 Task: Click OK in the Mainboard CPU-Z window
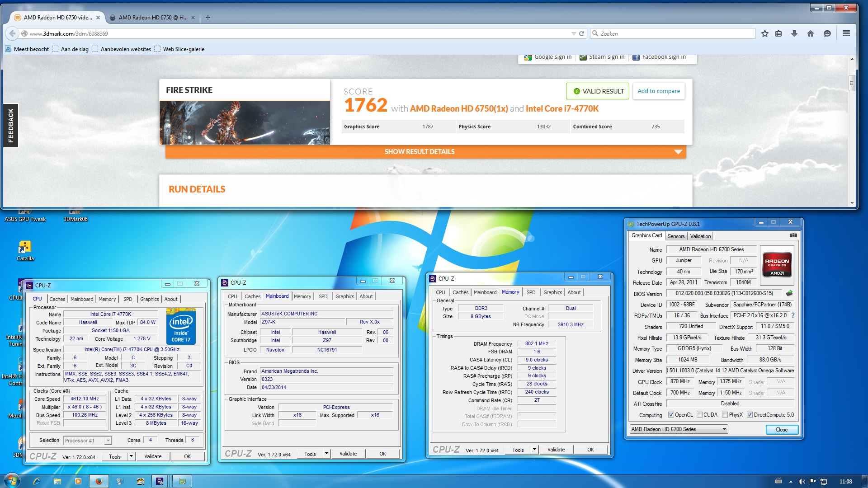tap(382, 454)
